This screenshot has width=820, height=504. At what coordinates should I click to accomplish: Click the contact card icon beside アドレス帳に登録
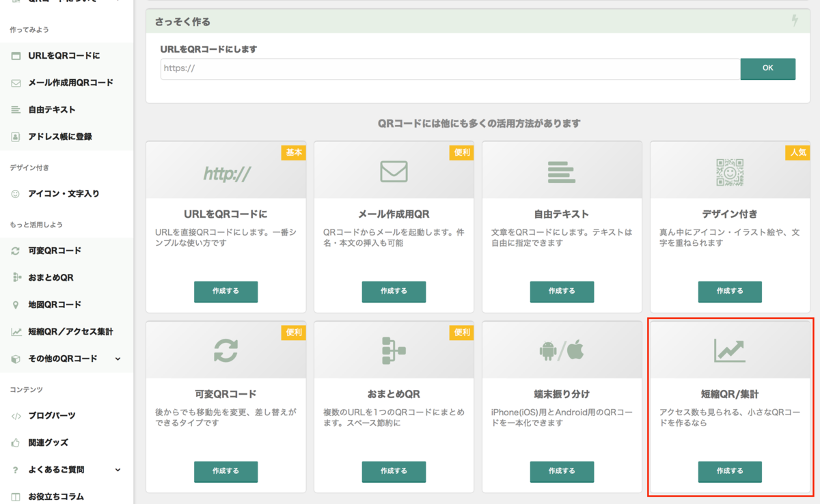16,137
